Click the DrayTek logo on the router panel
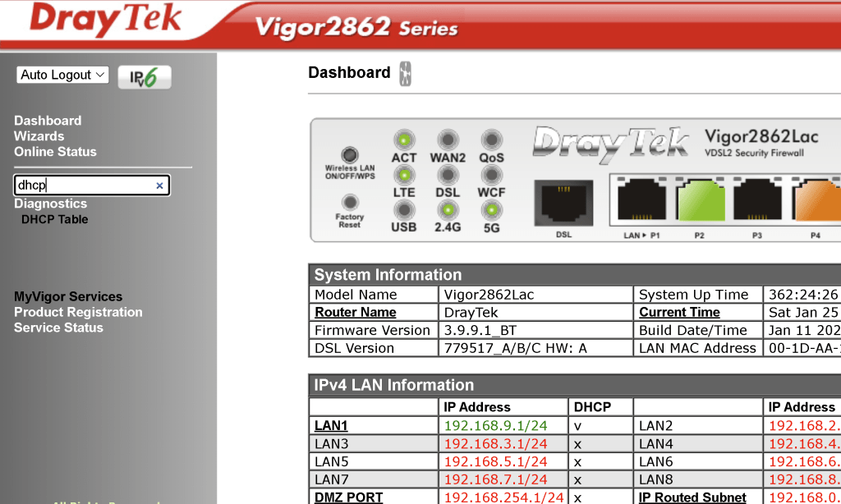This screenshot has width=841, height=504. (610, 144)
